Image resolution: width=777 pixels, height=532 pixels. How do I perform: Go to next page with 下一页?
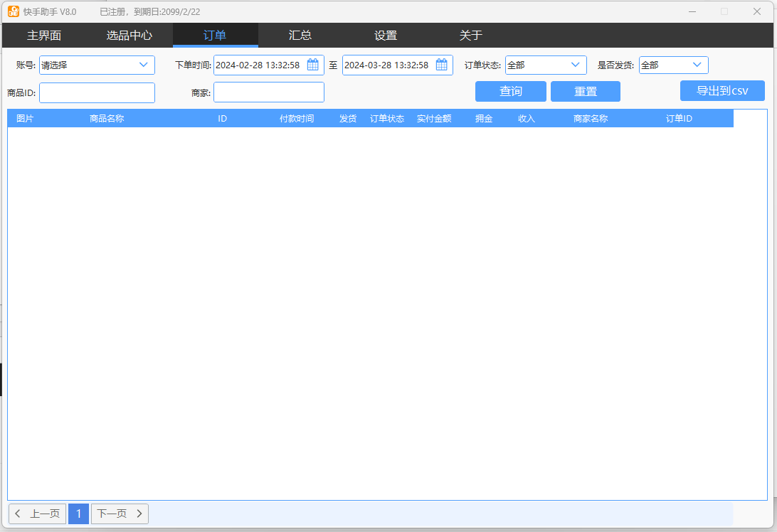(120, 514)
